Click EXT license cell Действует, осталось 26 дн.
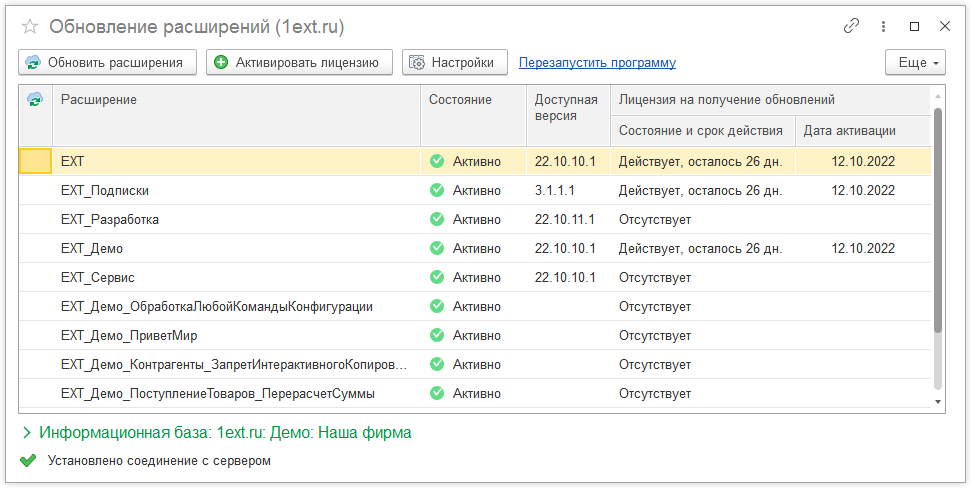 [x=703, y=161]
